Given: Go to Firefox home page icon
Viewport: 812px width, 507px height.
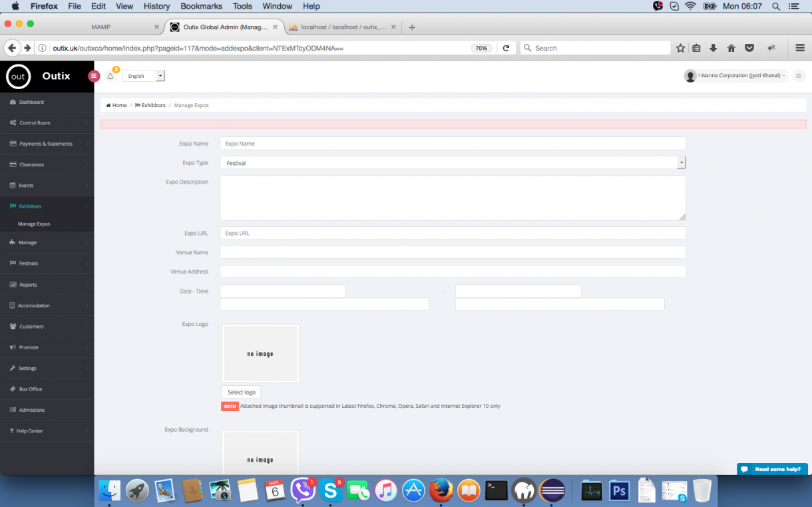Looking at the screenshot, I should [x=731, y=48].
